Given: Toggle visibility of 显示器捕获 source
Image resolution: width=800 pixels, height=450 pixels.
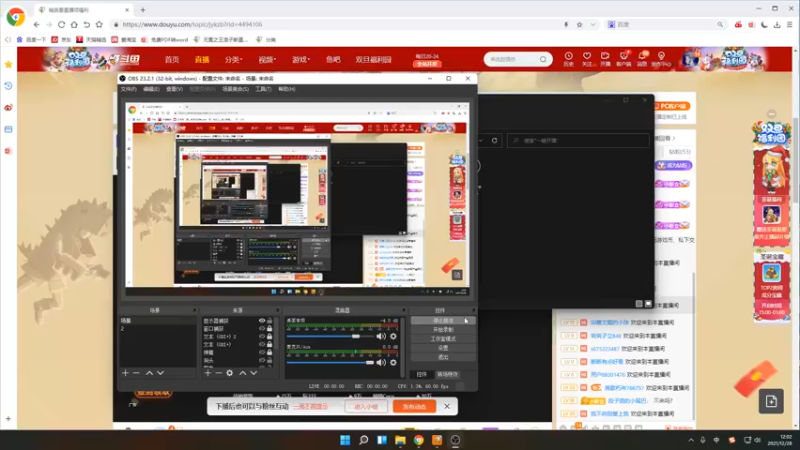Looking at the screenshot, I should 262,321.
